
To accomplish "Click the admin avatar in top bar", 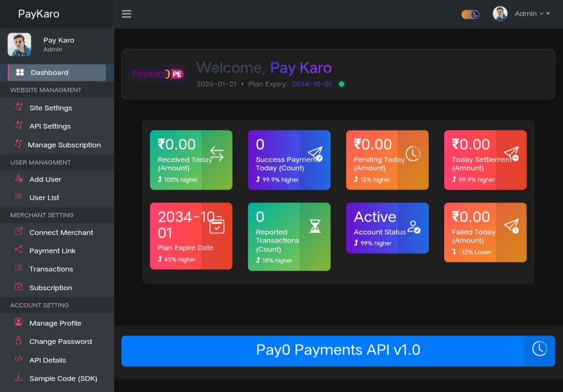I will pyautogui.click(x=500, y=14).
